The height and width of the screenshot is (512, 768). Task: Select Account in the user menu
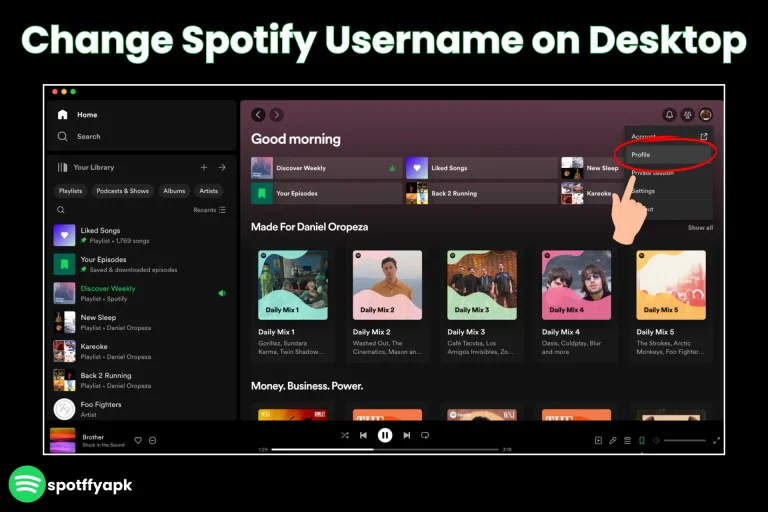coord(669,136)
